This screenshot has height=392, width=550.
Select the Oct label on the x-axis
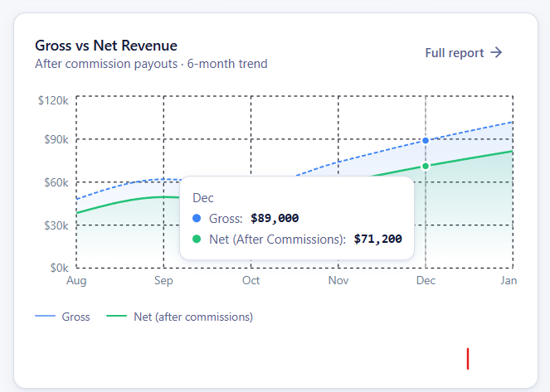point(251,281)
